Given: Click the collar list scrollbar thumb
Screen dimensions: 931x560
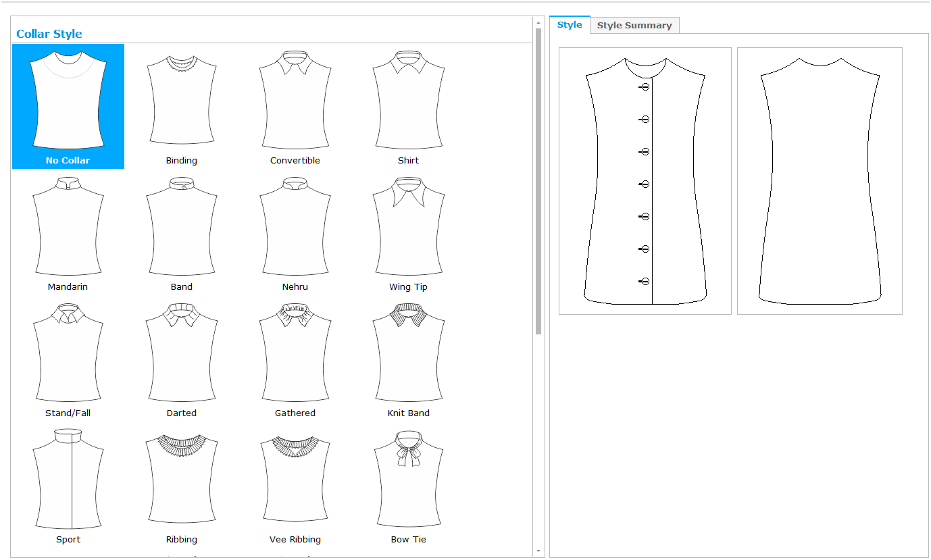Looking at the screenshot, I should coord(538,181).
